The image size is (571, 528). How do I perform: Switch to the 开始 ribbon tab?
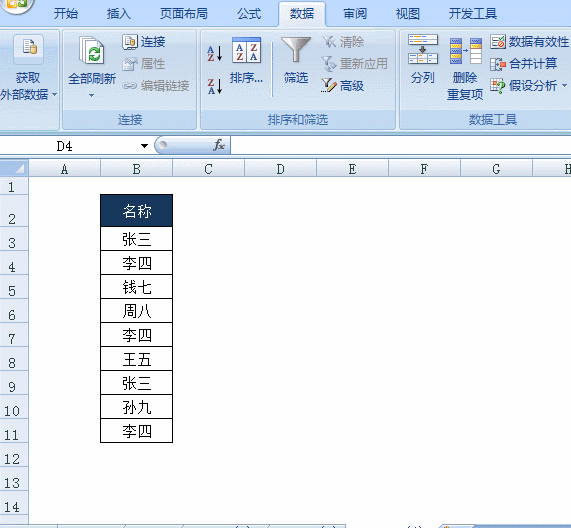click(66, 14)
